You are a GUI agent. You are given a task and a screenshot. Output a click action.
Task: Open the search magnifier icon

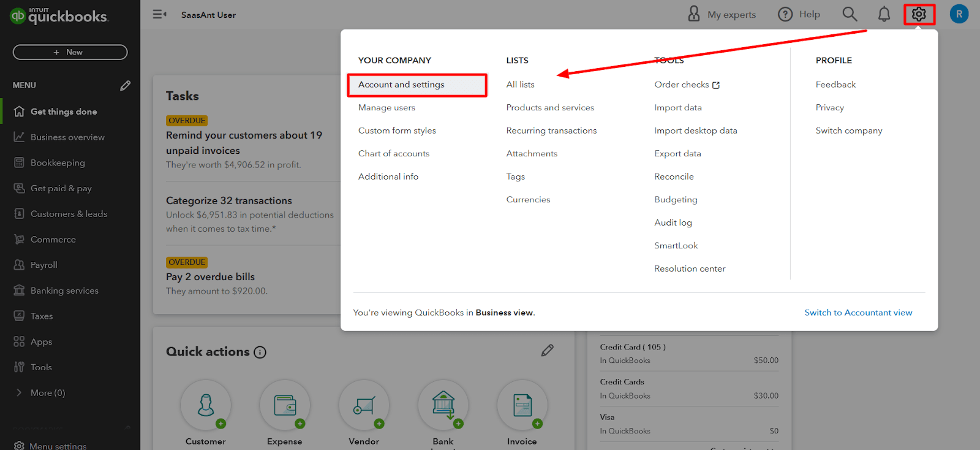coord(850,14)
